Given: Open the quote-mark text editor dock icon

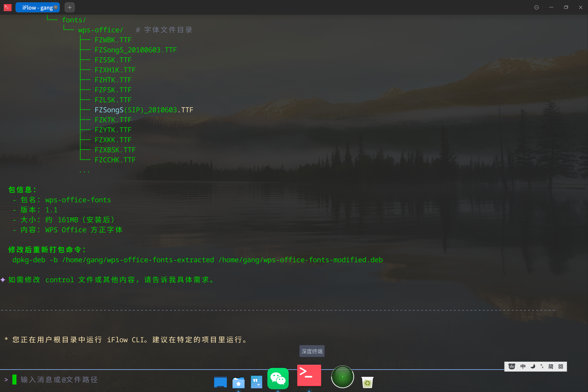Looking at the screenshot, I should [x=257, y=382].
